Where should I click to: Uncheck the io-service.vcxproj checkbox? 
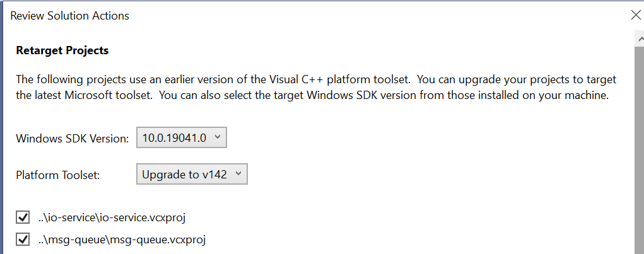pyautogui.click(x=23, y=218)
